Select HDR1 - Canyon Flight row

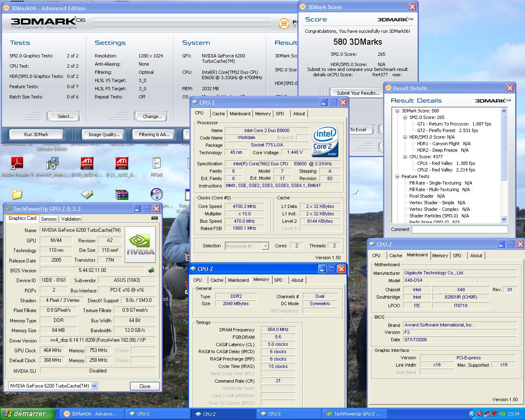tap(444, 144)
